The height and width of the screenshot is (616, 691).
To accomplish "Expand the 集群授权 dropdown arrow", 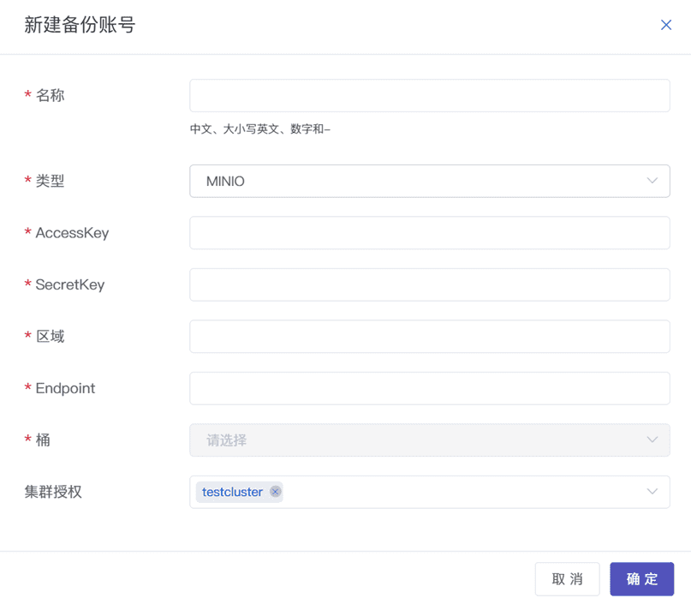I will click(652, 492).
